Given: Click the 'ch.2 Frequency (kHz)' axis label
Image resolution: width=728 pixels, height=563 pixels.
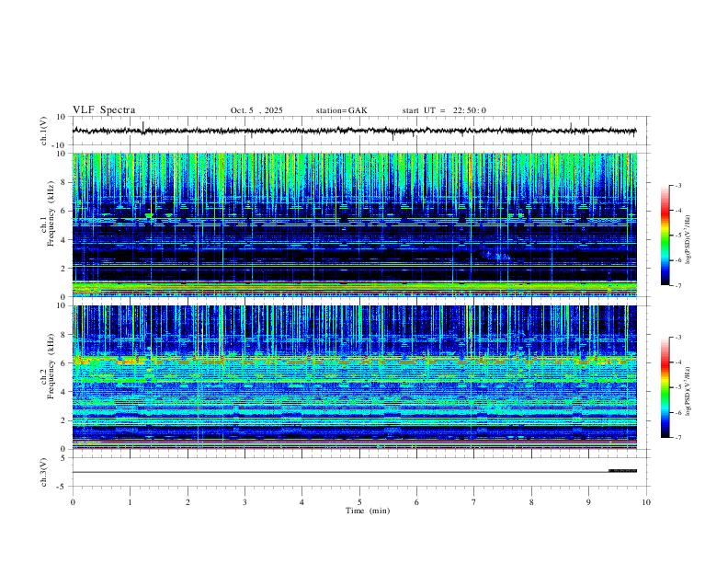Looking at the screenshot, I should (48, 366).
